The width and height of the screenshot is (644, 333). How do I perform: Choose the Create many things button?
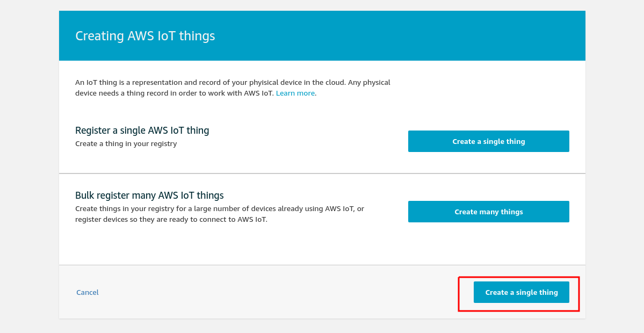488,212
